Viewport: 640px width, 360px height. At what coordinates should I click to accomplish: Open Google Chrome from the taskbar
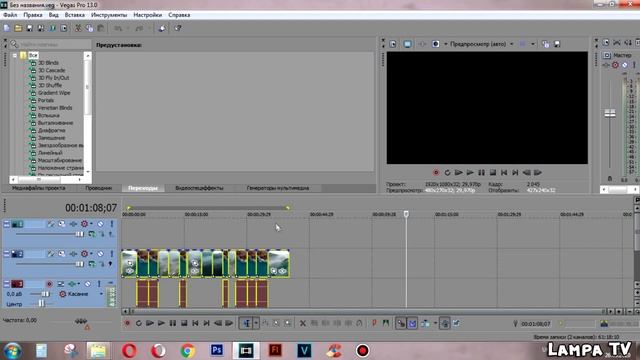pos(188,350)
